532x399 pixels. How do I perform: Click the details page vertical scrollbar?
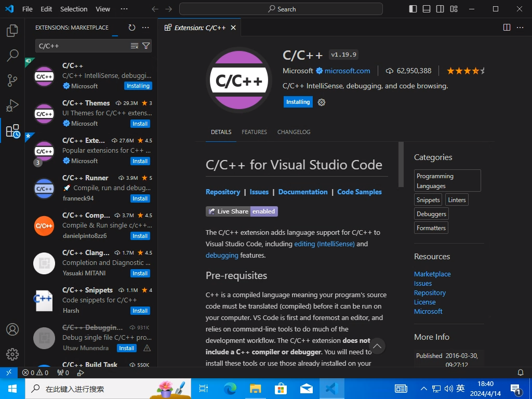401,164
